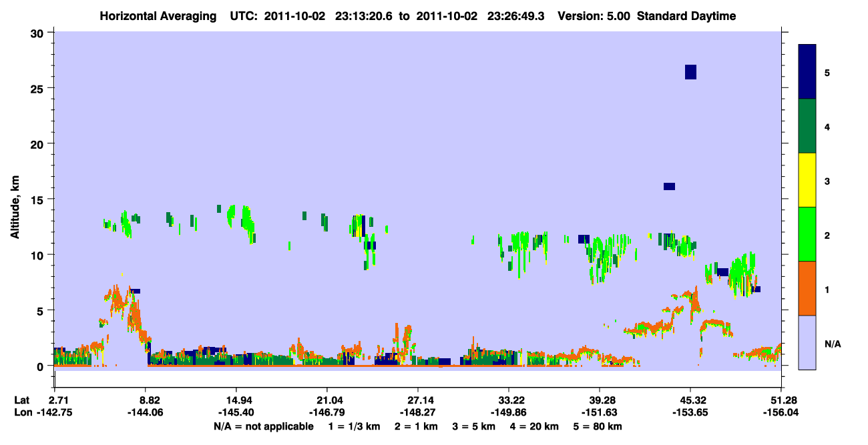The width and height of the screenshot is (868, 445).
Task: Click colorbar label '3'
Action: (x=827, y=180)
